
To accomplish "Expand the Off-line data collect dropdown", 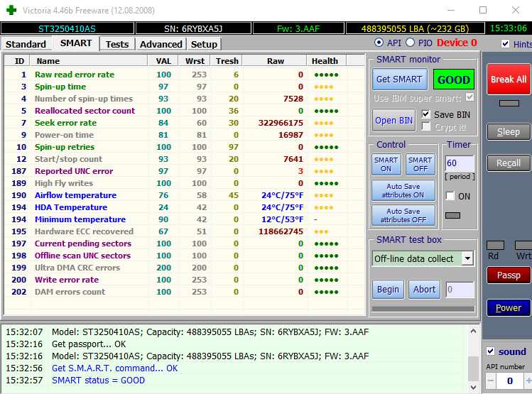I will pos(467,258).
